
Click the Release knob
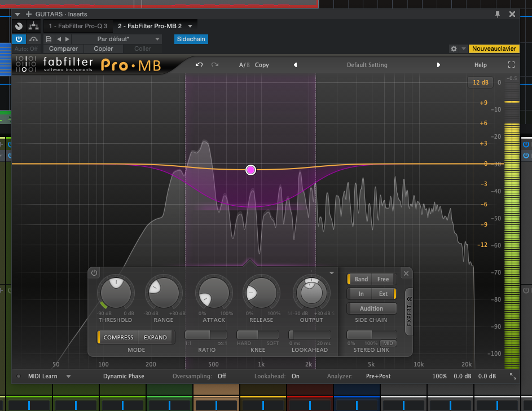(261, 293)
